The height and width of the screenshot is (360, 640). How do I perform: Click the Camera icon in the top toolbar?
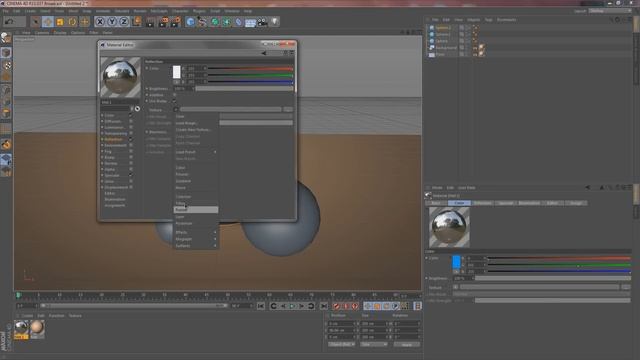(262, 22)
